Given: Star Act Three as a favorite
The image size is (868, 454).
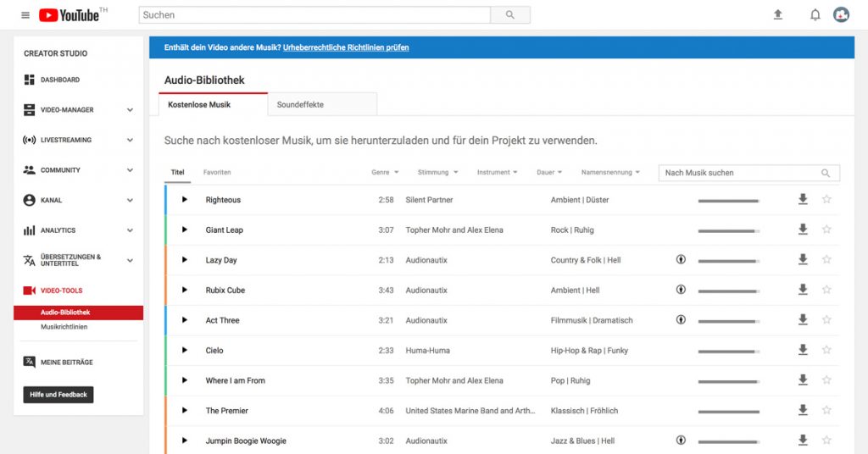Looking at the screenshot, I should (x=826, y=320).
